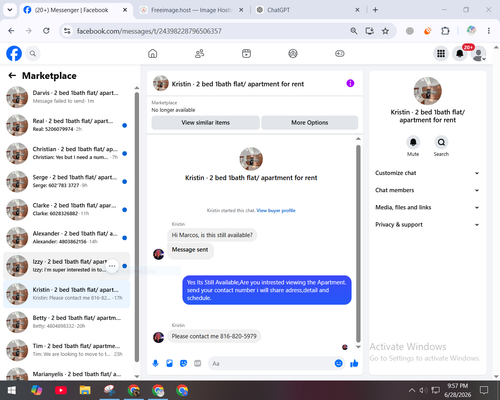Click the address bar URL

149,31
